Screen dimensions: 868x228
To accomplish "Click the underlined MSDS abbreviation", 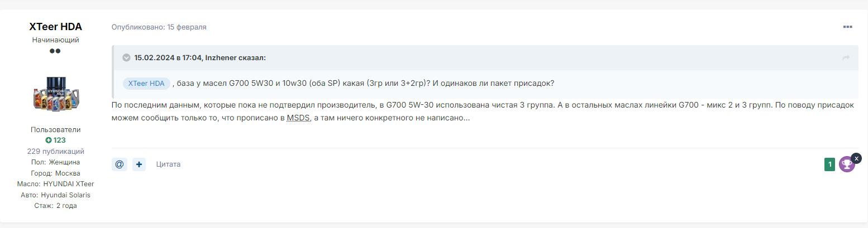I will click(x=298, y=119).
